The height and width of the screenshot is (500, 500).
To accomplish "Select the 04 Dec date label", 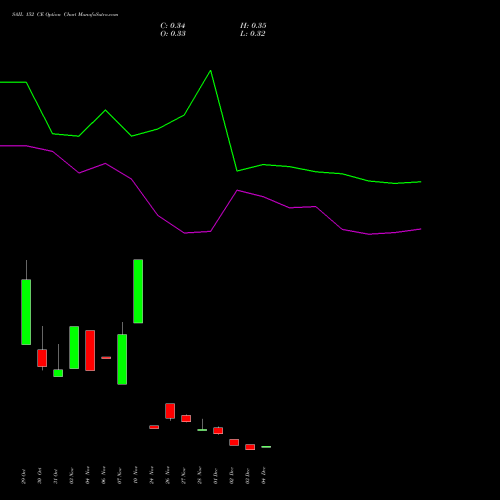I will 263,476.
